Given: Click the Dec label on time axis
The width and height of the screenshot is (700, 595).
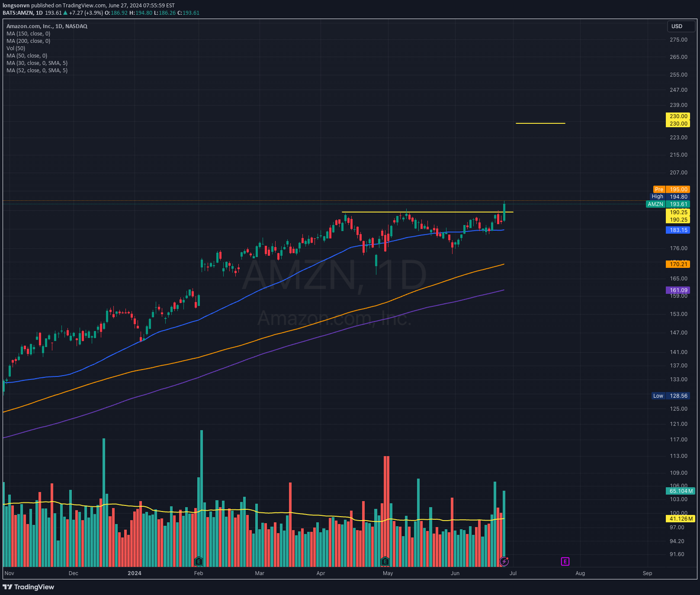Looking at the screenshot, I should click(74, 573).
